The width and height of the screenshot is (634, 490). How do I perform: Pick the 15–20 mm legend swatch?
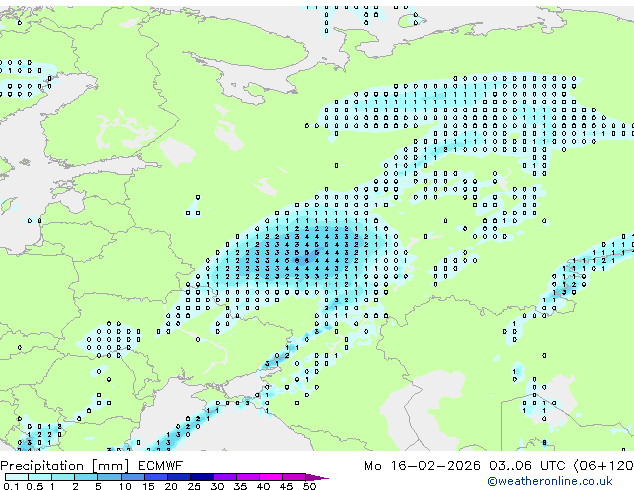click(x=156, y=477)
